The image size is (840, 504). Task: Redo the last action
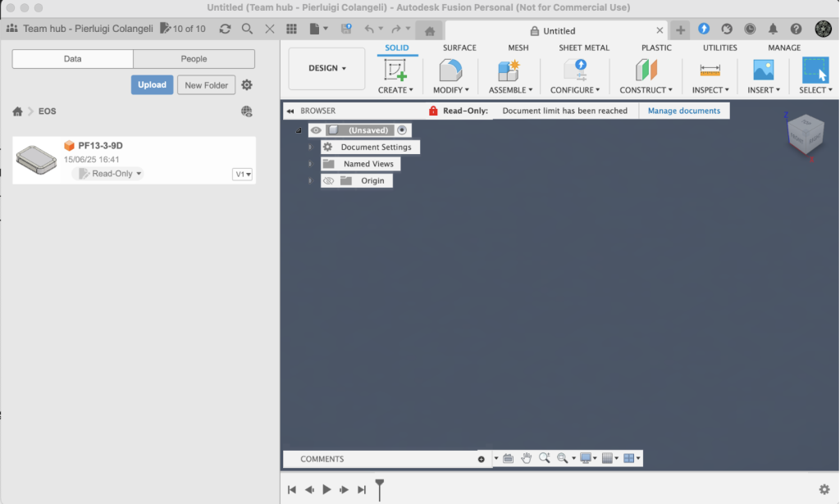pyautogui.click(x=396, y=29)
